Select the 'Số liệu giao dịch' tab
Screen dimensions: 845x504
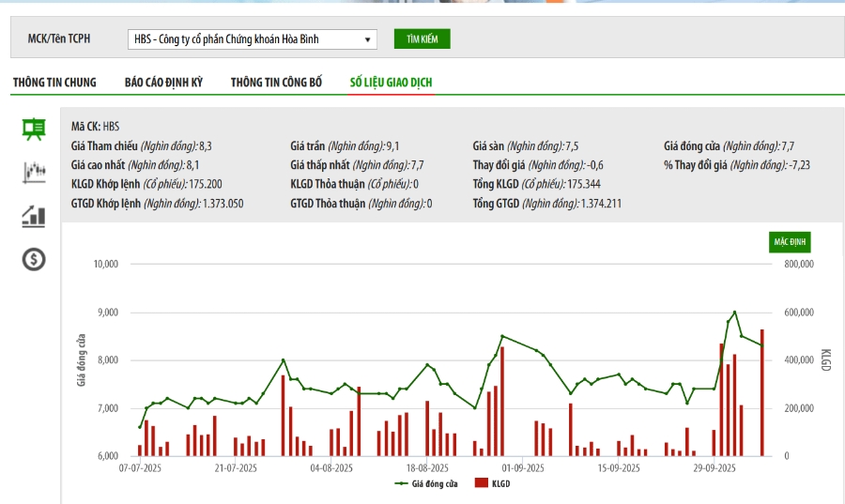point(391,83)
